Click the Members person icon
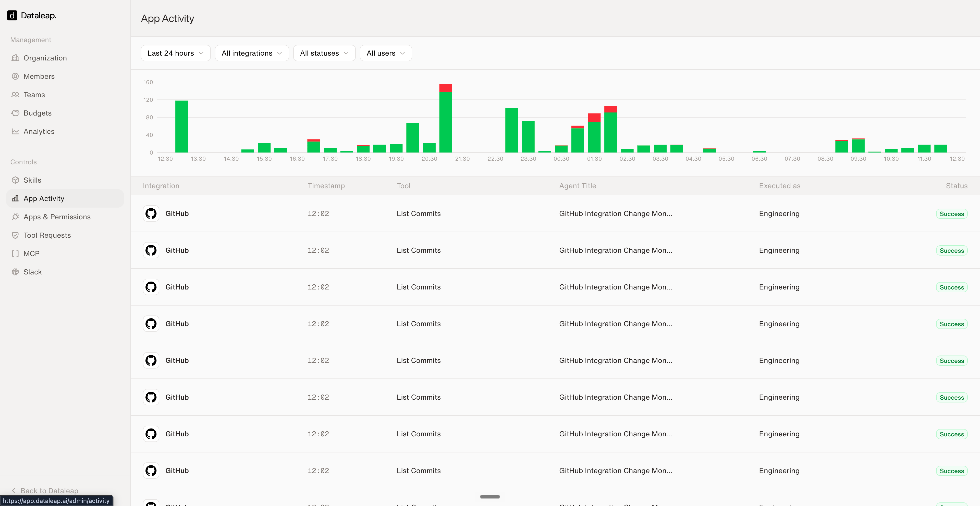The width and height of the screenshot is (980, 506). (15, 76)
